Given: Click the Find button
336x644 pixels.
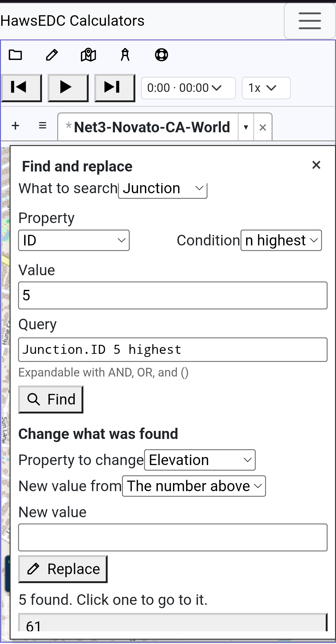Looking at the screenshot, I should click(51, 400).
